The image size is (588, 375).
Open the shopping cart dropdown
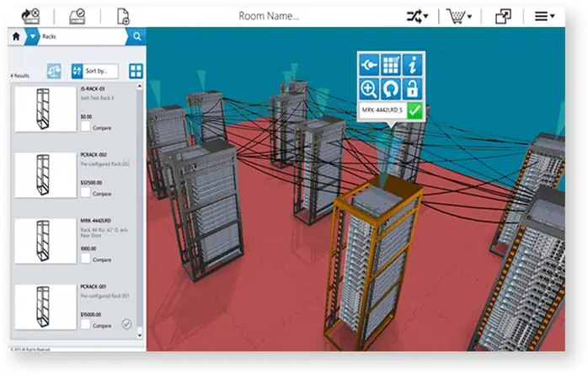pyautogui.click(x=459, y=17)
